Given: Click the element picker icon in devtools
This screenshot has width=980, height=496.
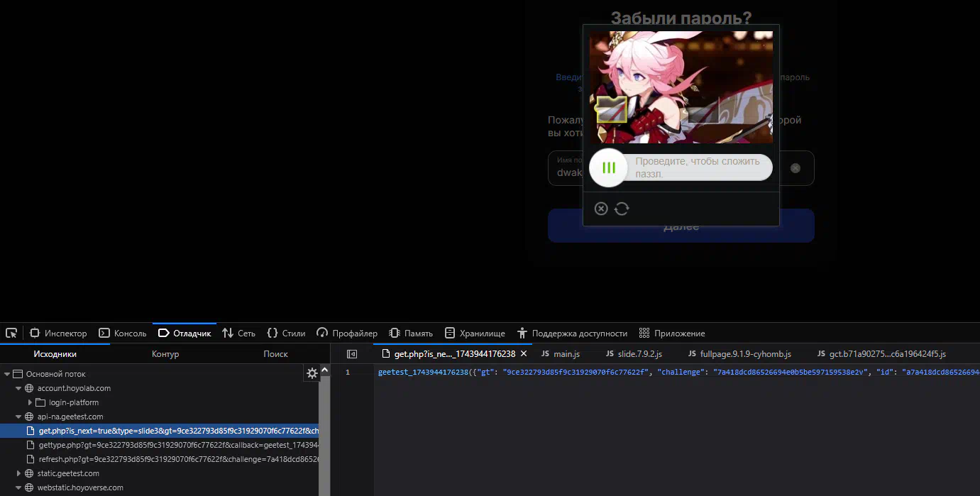Looking at the screenshot, I should click(x=11, y=333).
